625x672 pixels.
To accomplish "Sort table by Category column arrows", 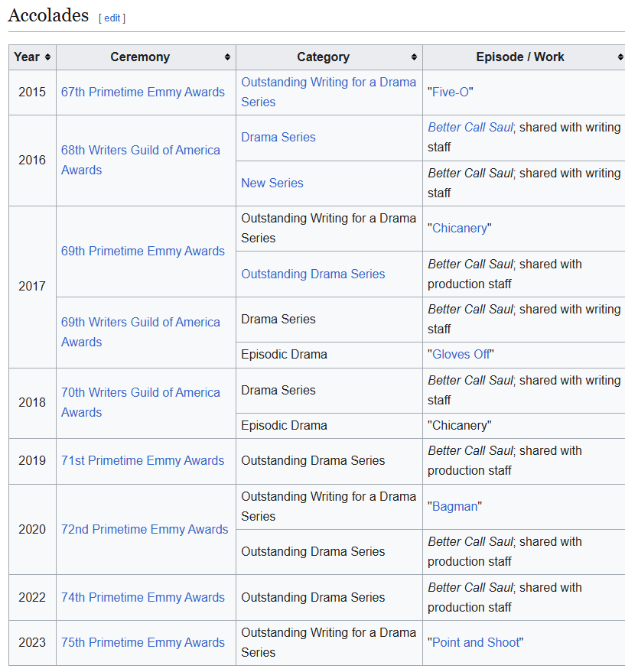I will click(x=414, y=57).
